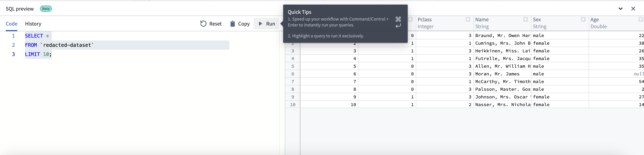Click the redacted-dataset table name
The width and height of the screenshot is (644, 155).
pyautogui.click(x=67, y=45)
